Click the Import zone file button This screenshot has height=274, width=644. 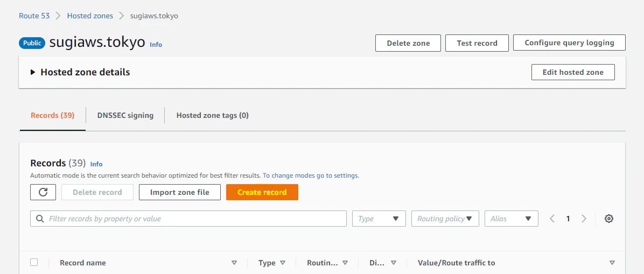pos(180,192)
